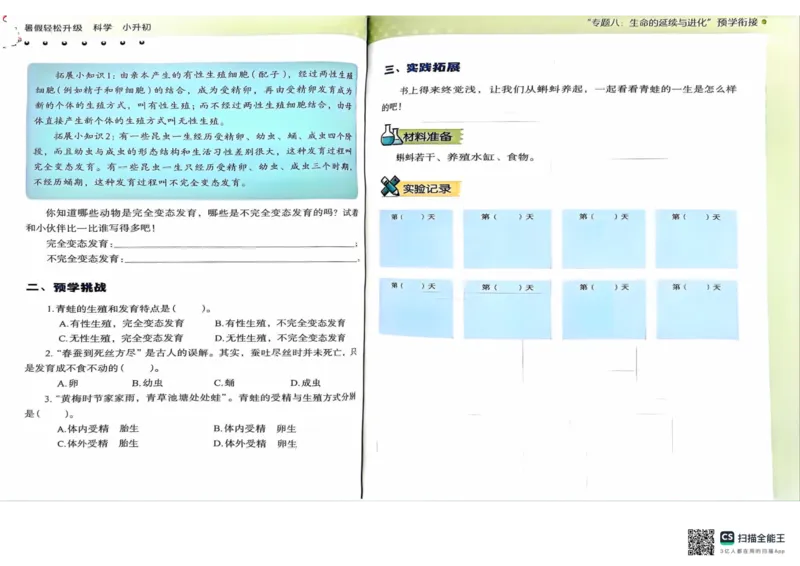Click the answer blank in question 1.青蛙的生殖和发育特点是

(x=190, y=308)
